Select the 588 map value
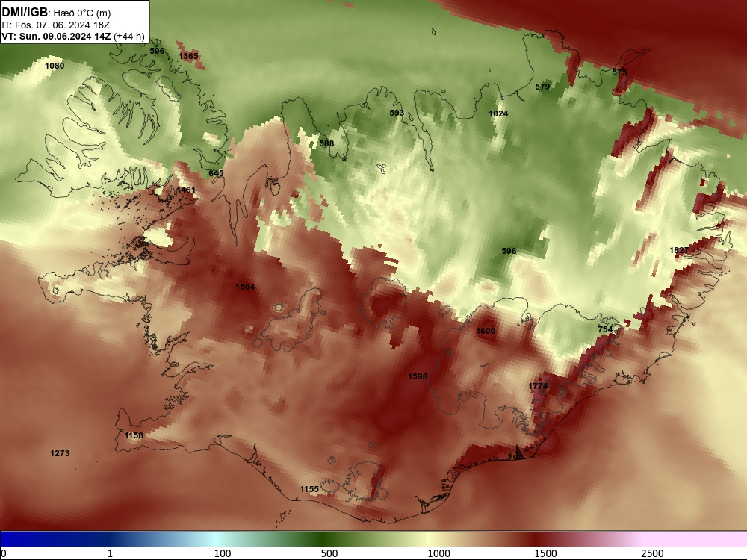The image size is (747, 560). point(326,143)
